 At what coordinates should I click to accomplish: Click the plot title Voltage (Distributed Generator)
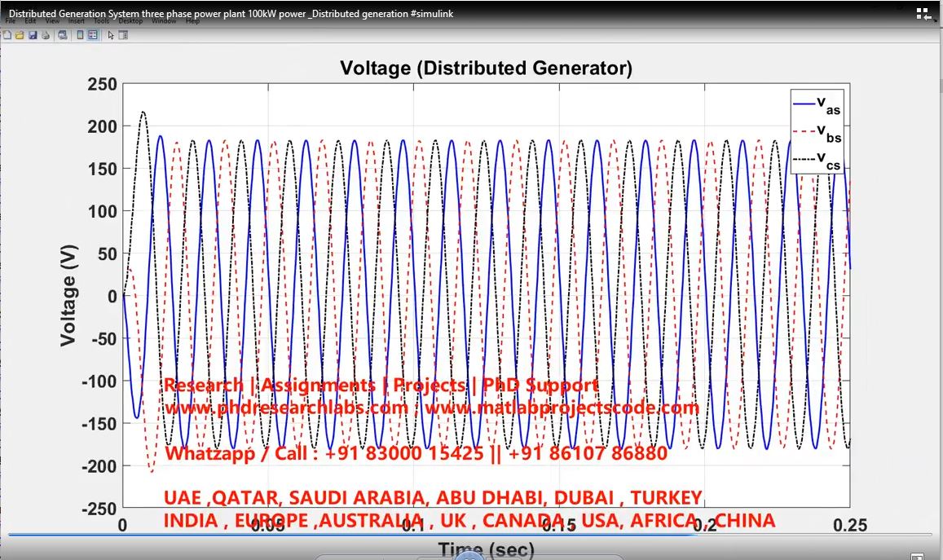[486, 68]
